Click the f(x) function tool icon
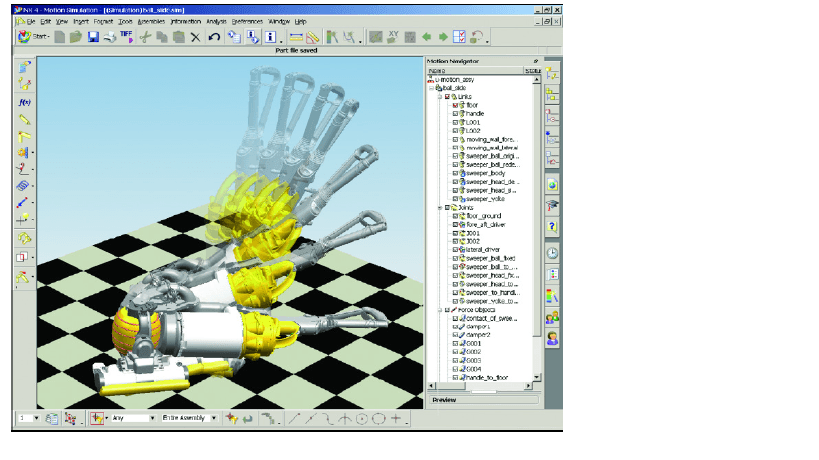The image size is (819, 460). (x=24, y=102)
